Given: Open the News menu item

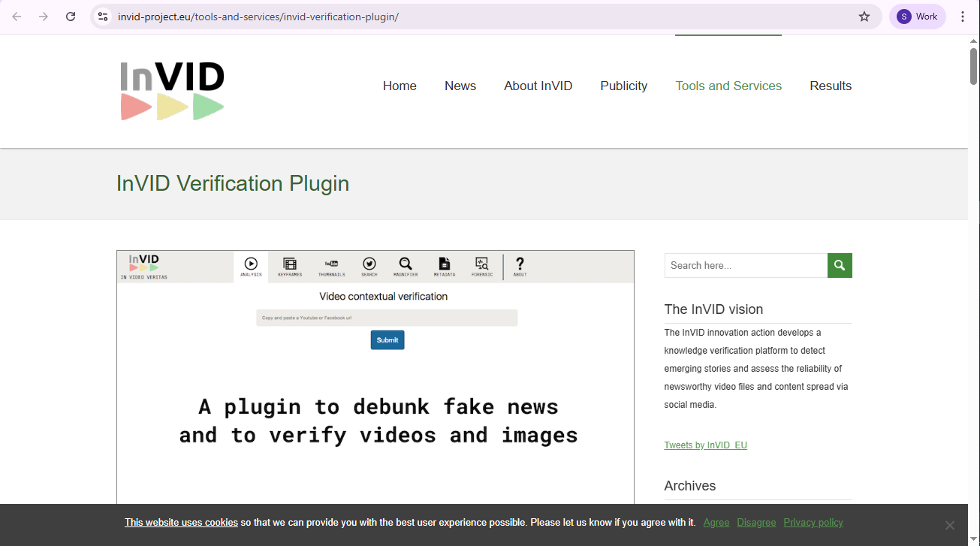Looking at the screenshot, I should coord(460,86).
